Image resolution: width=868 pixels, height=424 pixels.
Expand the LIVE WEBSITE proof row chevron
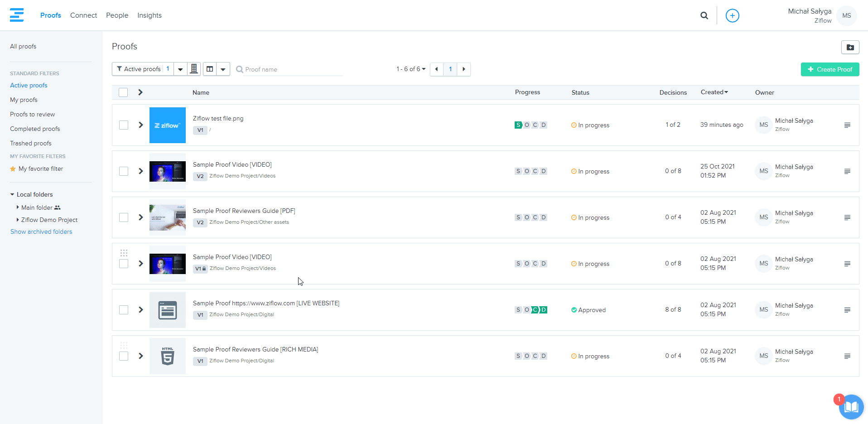(140, 310)
